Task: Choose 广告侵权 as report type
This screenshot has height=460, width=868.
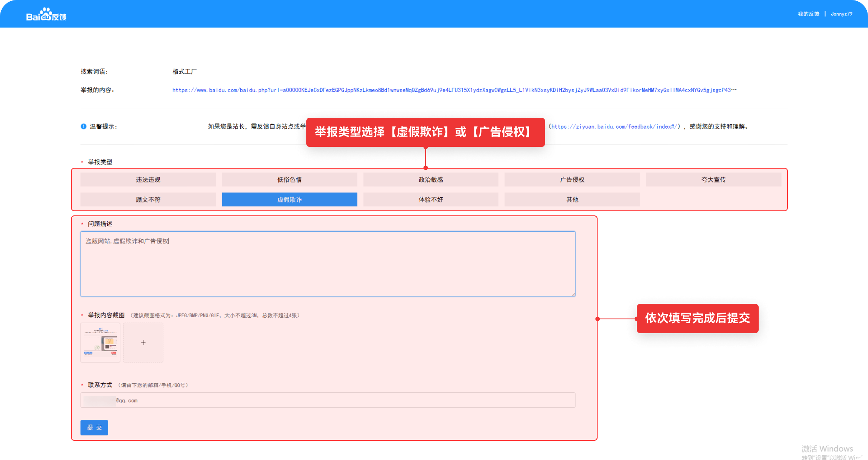Action: [572, 179]
